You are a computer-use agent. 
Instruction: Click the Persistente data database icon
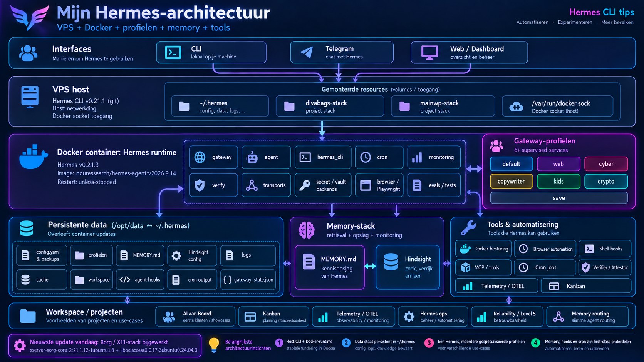tap(26, 229)
